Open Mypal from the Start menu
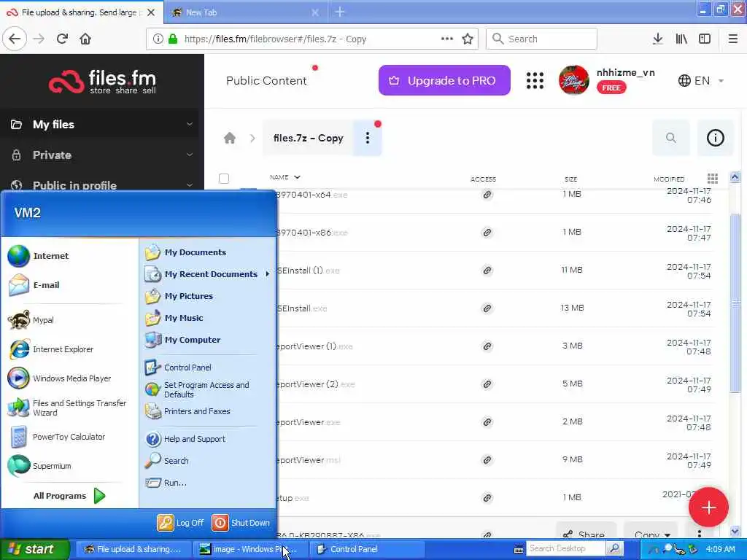The width and height of the screenshot is (747, 560). point(31,320)
